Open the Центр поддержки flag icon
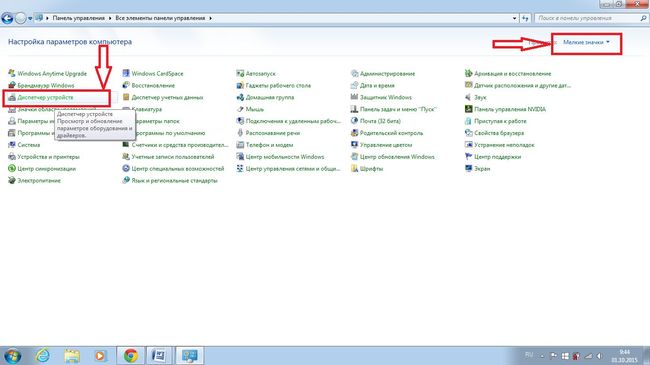This screenshot has width=650, height=365. [468, 157]
